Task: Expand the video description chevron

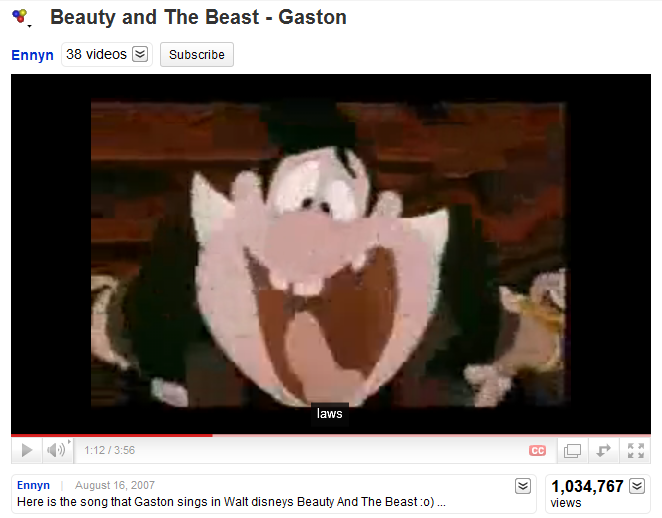Action: [x=523, y=486]
